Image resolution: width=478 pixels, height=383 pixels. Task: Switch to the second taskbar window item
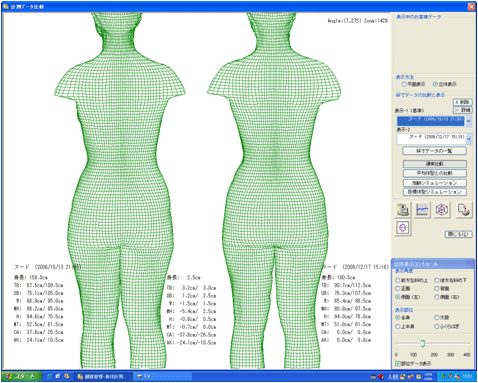[163, 377]
